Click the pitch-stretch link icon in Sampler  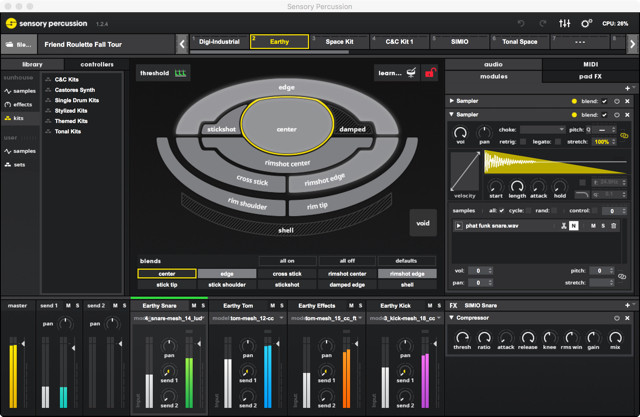click(624, 135)
